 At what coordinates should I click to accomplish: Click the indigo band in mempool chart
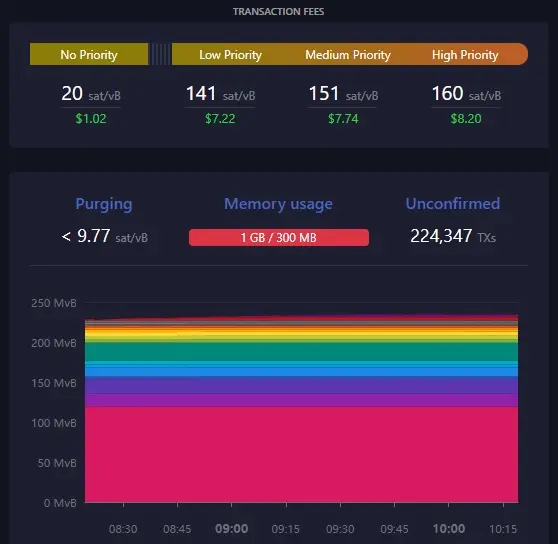(301, 385)
